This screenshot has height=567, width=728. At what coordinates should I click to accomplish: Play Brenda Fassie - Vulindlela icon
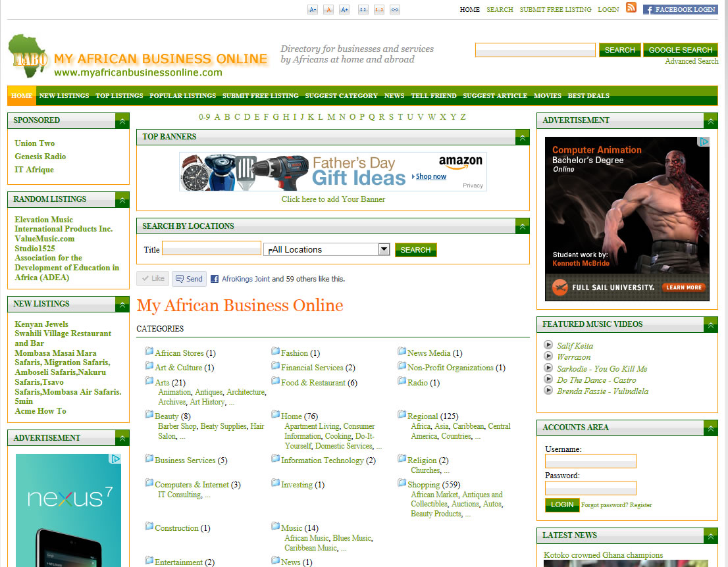click(x=548, y=390)
